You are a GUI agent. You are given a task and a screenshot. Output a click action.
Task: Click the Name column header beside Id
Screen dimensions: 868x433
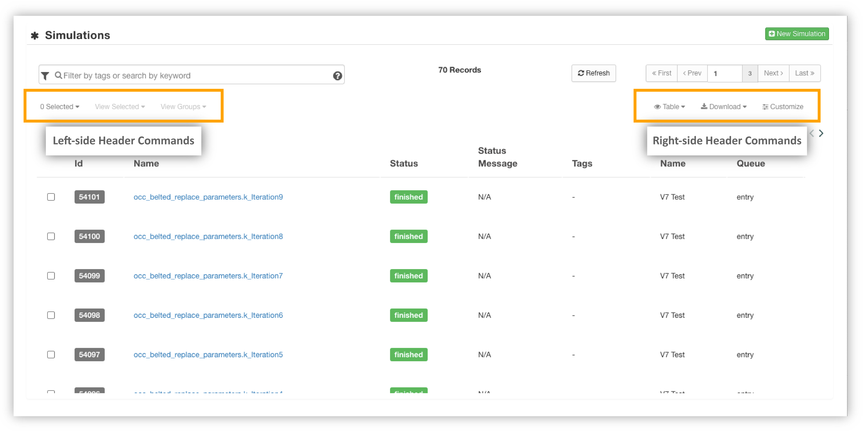coord(146,164)
